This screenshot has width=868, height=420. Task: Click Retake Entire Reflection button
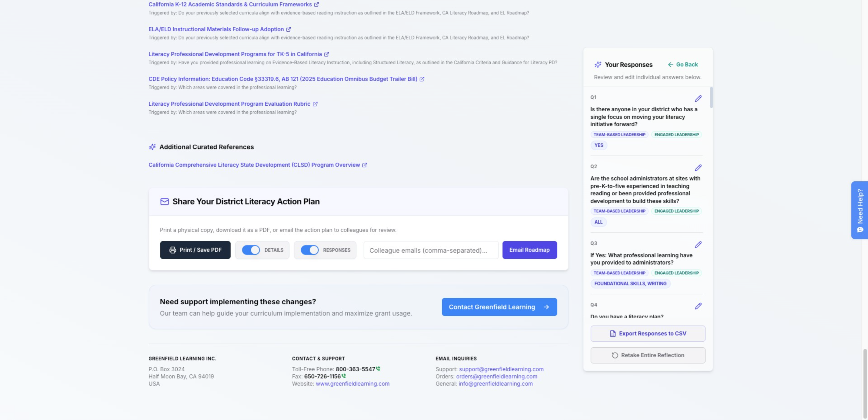pyautogui.click(x=648, y=355)
